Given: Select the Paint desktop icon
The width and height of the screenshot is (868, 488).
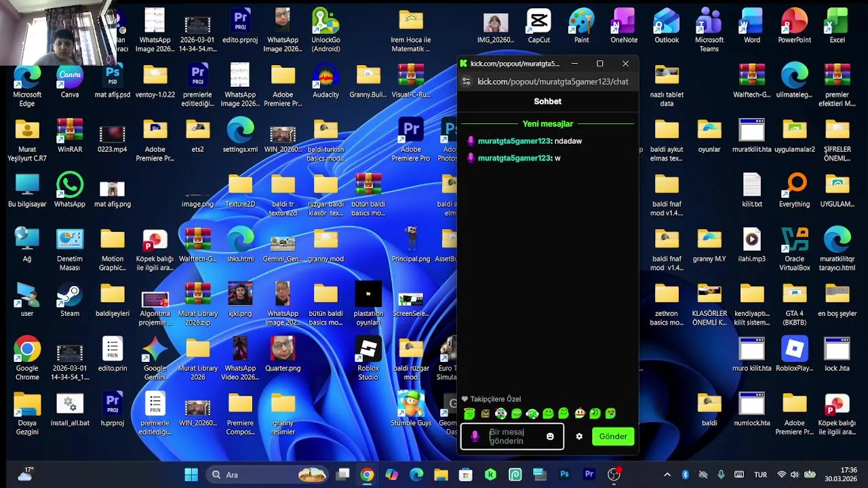Looking at the screenshot, I should 582,26.
